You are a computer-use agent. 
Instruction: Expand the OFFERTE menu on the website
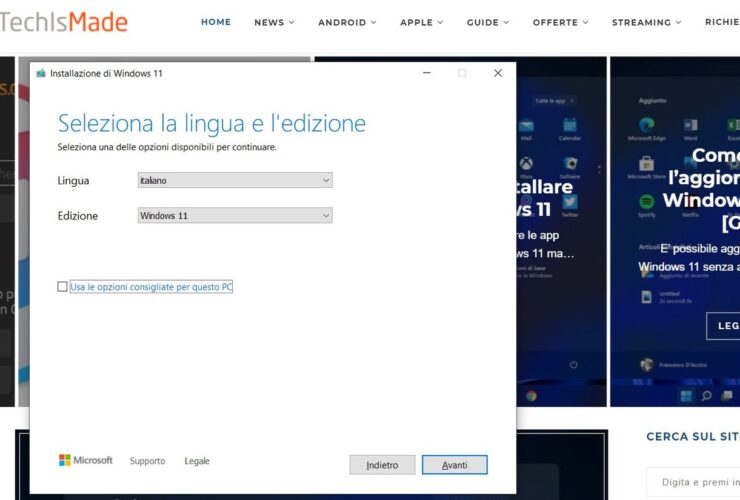tap(561, 22)
